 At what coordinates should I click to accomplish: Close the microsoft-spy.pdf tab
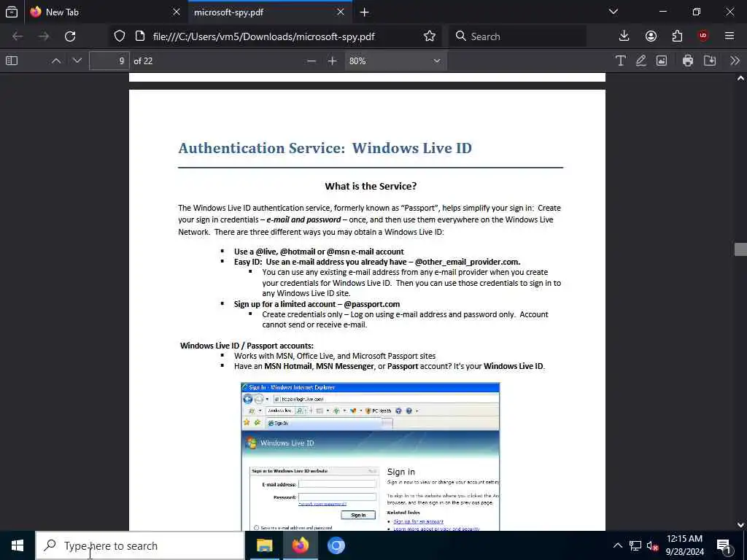click(341, 12)
